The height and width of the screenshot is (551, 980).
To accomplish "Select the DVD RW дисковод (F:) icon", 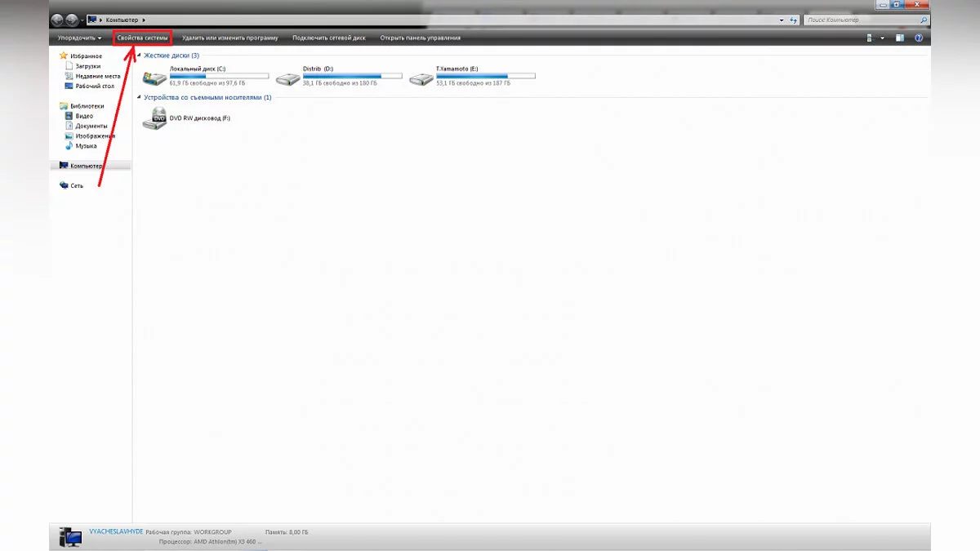I will 154,118.
